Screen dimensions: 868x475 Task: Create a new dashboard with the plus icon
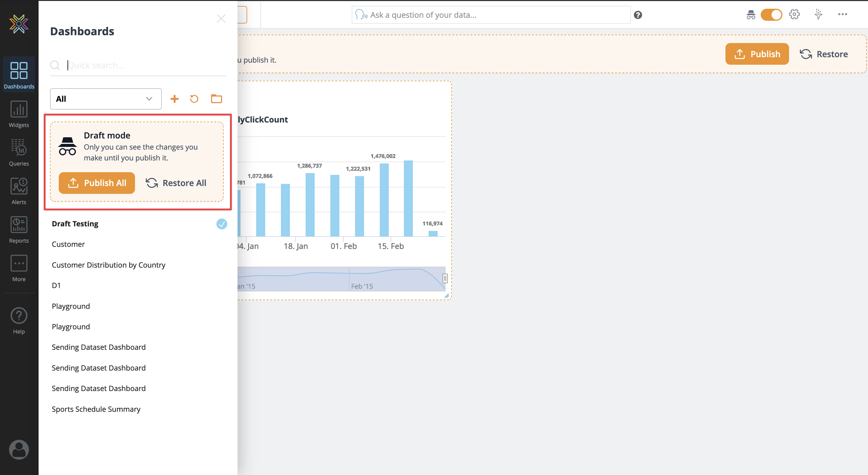click(x=175, y=99)
